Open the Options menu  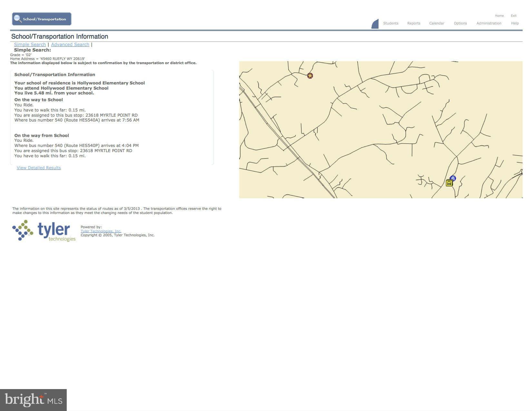[x=460, y=23]
